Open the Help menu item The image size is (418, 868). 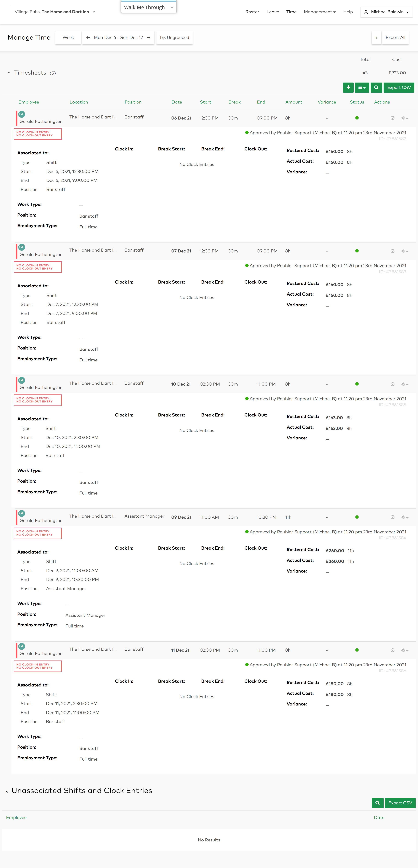[348, 12]
